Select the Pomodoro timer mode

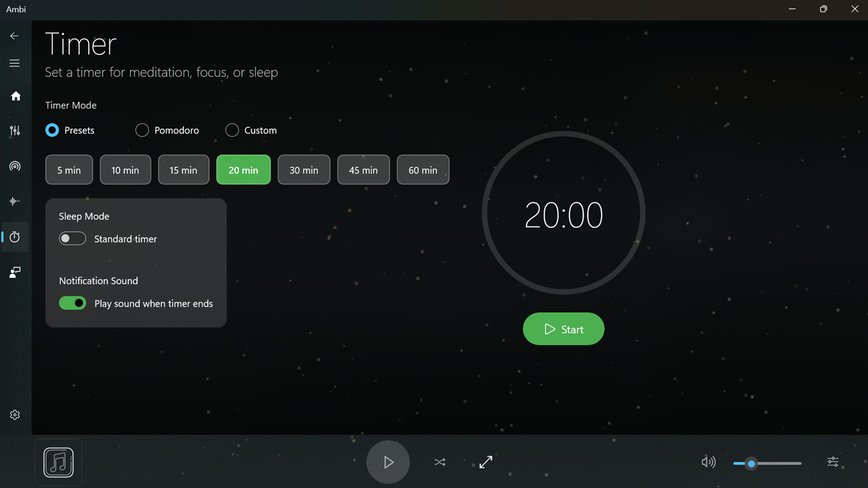(x=142, y=130)
